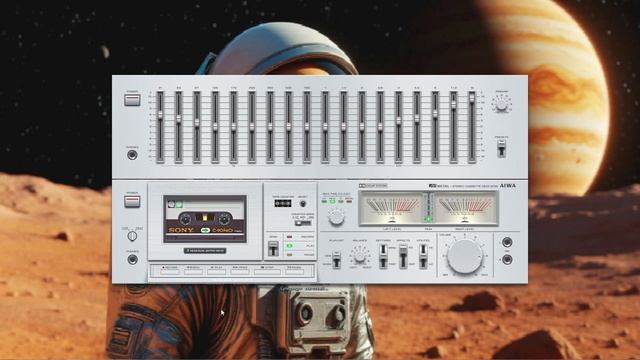This screenshot has height=360, width=640.
Task: Turn the large Volume knob
Action: pyautogui.click(x=464, y=256)
